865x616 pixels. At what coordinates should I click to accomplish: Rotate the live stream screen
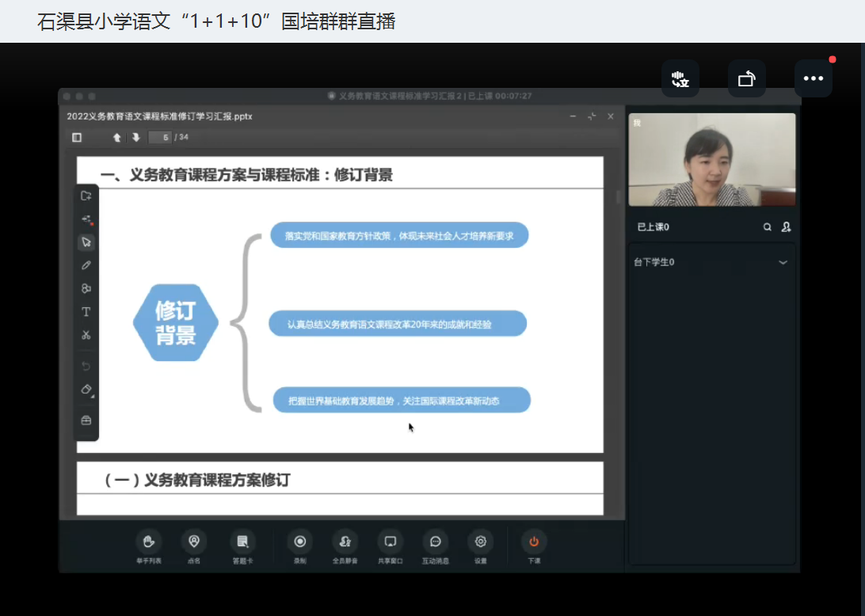(x=746, y=78)
